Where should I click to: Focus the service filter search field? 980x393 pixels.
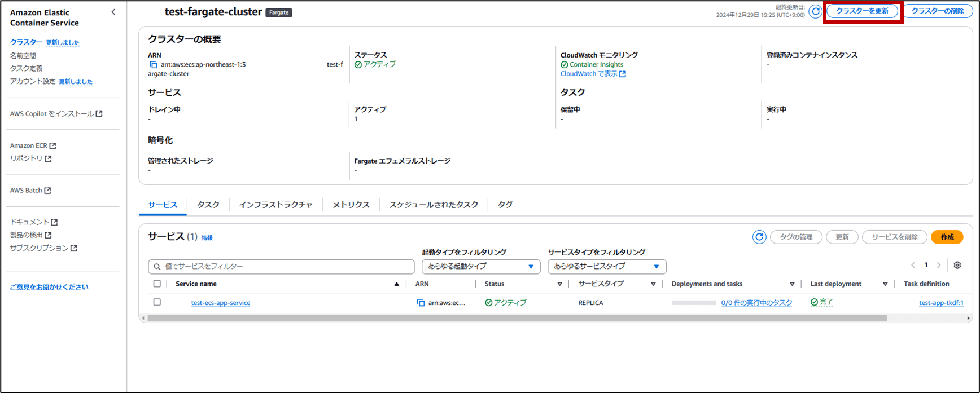point(281,266)
